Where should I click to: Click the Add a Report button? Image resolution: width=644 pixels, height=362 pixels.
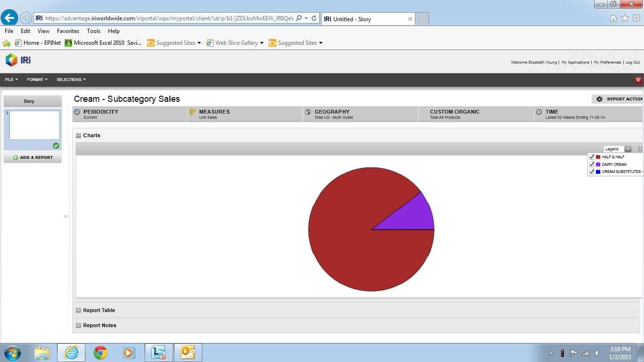(33, 157)
